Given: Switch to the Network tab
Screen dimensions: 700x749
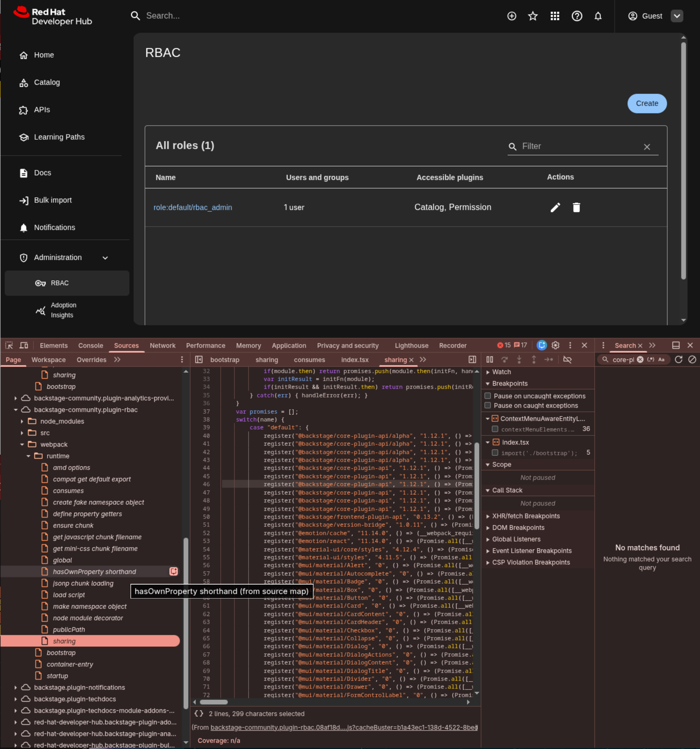Looking at the screenshot, I should (162, 345).
